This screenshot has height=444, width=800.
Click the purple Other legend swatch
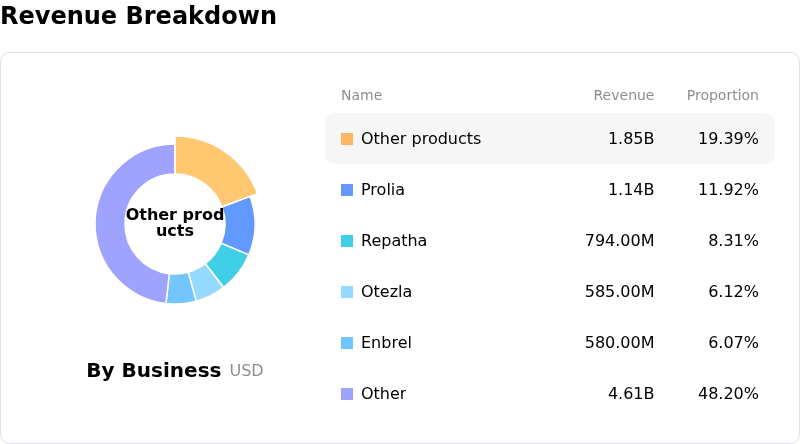347,394
